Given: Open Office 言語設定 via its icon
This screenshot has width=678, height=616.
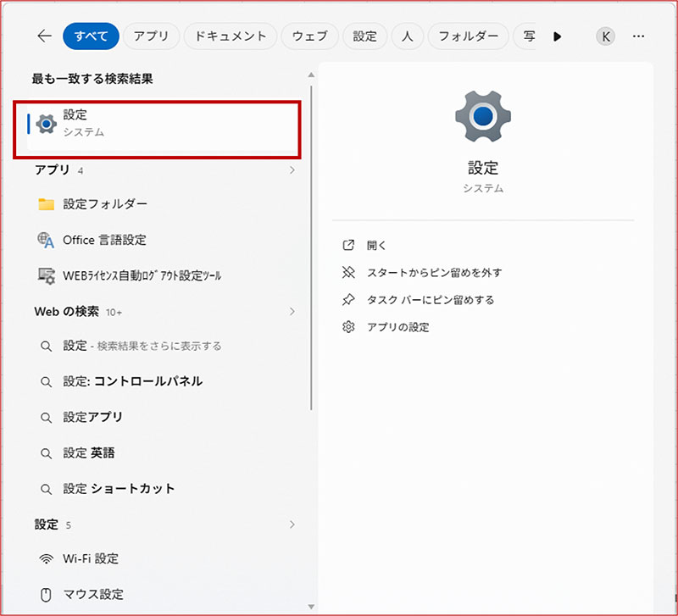Looking at the screenshot, I should [x=47, y=240].
